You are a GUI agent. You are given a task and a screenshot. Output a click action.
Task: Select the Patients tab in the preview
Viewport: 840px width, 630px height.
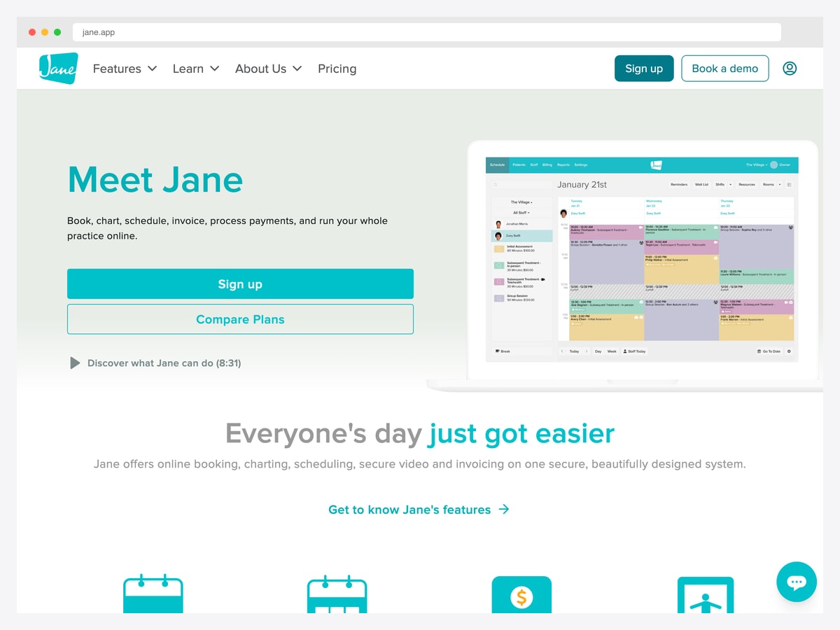pos(519,165)
